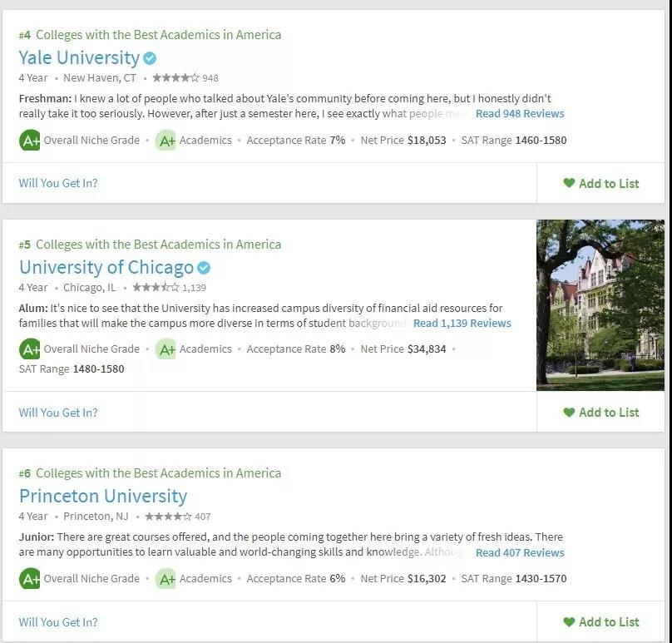The height and width of the screenshot is (643, 672).
Task: Add Yale University to list
Action: [x=600, y=184]
